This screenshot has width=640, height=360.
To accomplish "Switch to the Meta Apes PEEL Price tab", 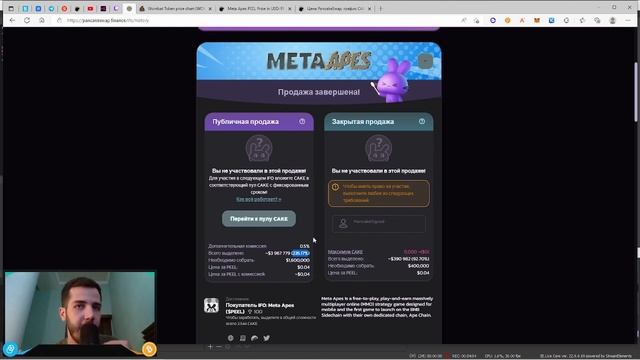I will (x=255, y=8).
